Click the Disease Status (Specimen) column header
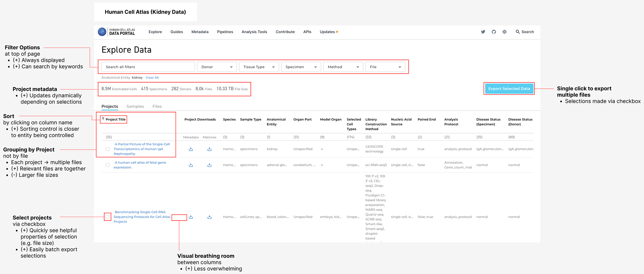The height and width of the screenshot is (274, 644). (488, 122)
